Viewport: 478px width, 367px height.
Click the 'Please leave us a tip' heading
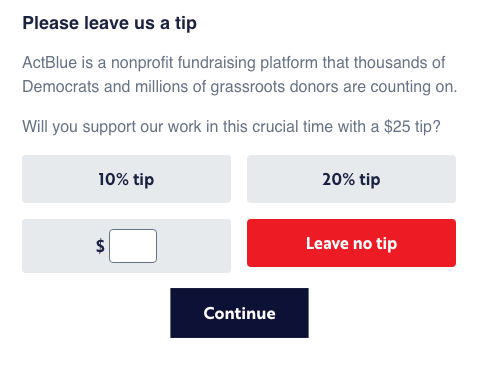[109, 23]
